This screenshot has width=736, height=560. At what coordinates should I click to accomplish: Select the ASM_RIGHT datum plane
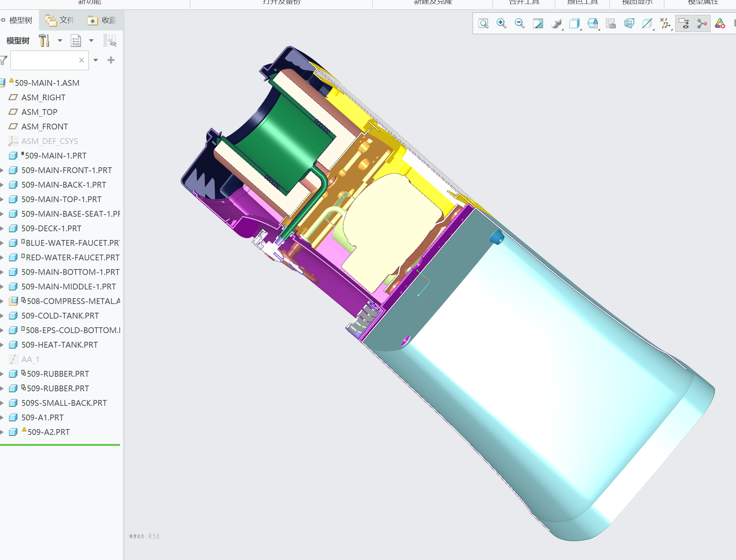pyautogui.click(x=43, y=97)
